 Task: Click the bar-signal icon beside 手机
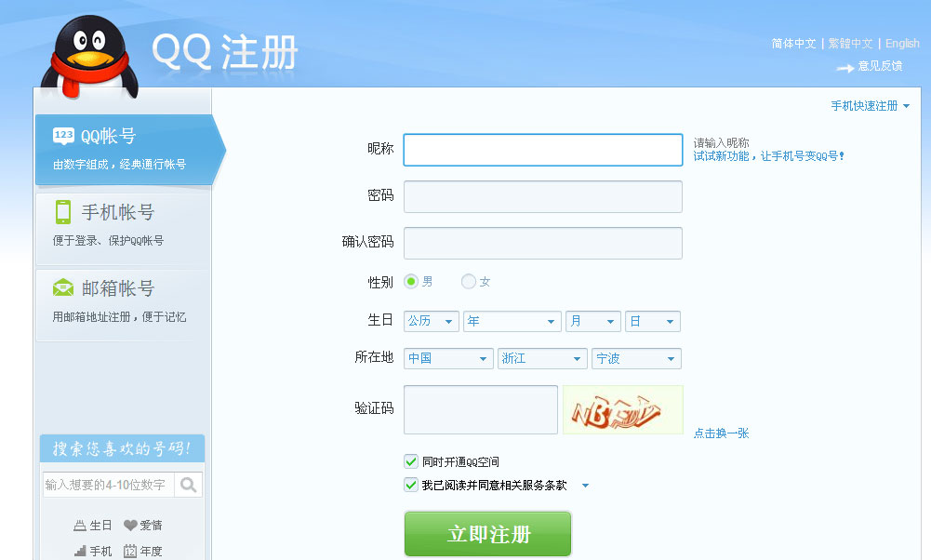(80, 551)
